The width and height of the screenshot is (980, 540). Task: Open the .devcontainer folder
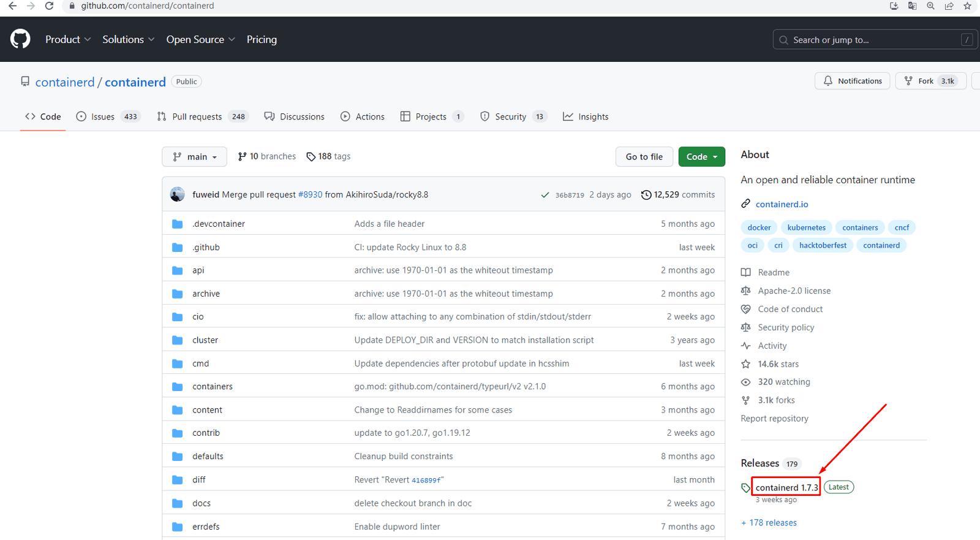pos(219,224)
